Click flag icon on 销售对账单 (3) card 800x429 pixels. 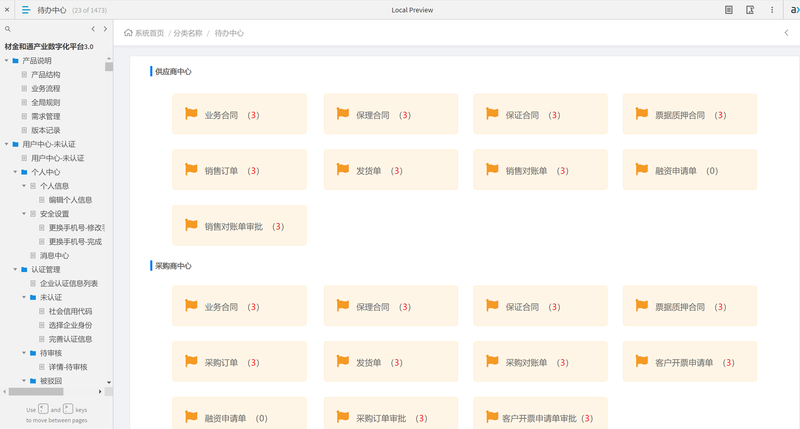point(492,169)
